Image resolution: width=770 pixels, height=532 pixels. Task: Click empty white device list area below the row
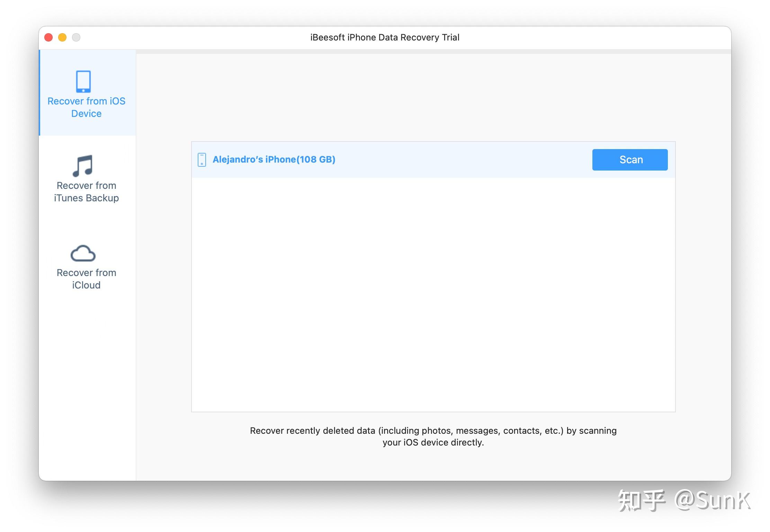pyautogui.click(x=433, y=294)
